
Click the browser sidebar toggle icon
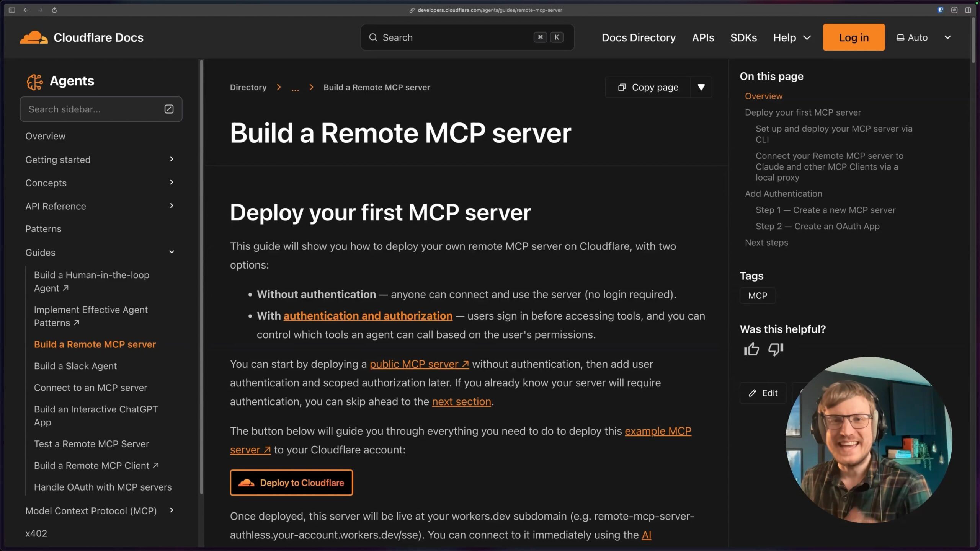(x=12, y=10)
